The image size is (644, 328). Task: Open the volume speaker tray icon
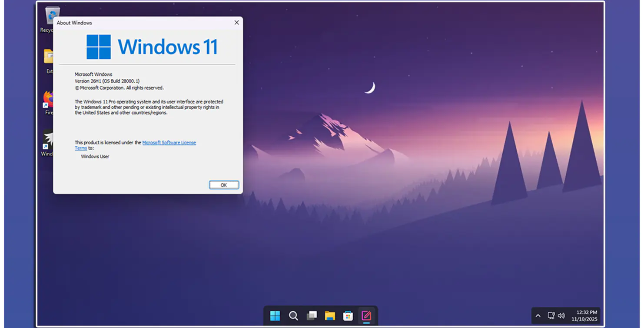(x=561, y=315)
